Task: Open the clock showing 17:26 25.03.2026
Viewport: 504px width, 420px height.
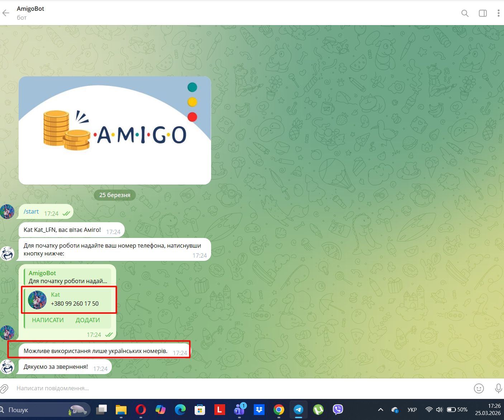Action: pyautogui.click(x=488, y=410)
